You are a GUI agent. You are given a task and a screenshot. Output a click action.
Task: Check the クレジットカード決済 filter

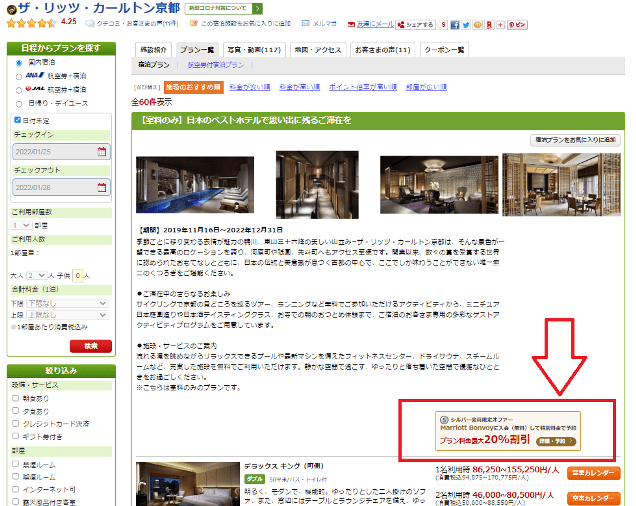click(x=15, y=423)
